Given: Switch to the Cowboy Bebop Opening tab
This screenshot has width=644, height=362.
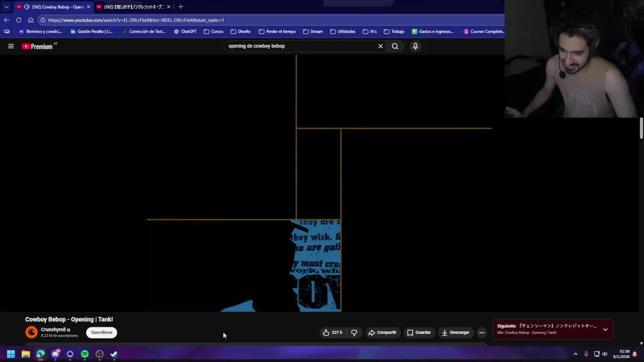Looking at the screenshot, I should click(x=53, y=7).
